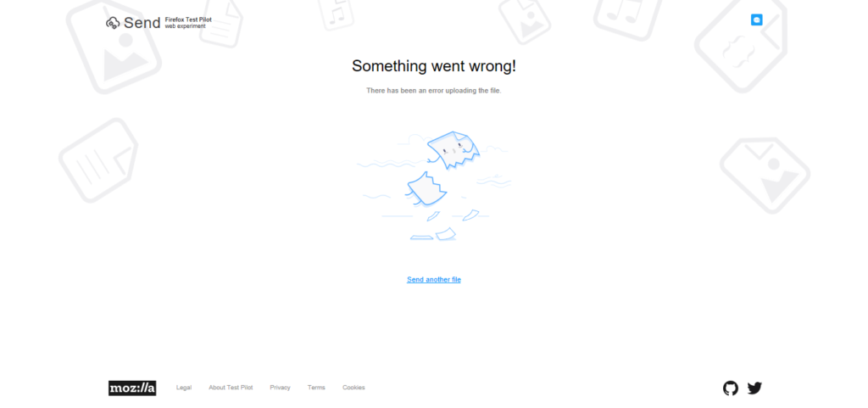Click "Send another file" link
This screenshot has height=408, width=868.
coord(434,280)
